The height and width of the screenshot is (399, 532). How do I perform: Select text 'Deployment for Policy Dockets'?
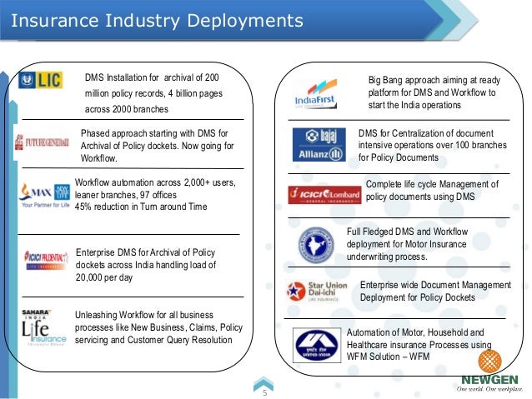pos(418,297)
